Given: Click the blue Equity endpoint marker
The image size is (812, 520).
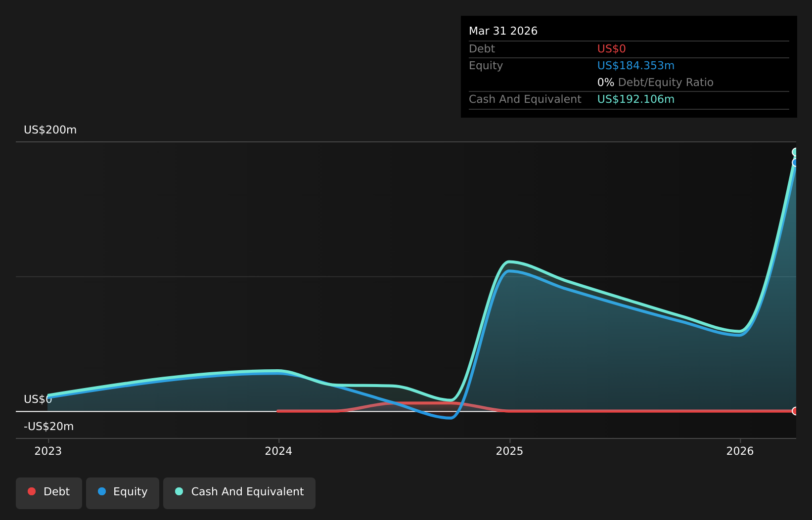Looking at the screenshot, I should (795, 163).
